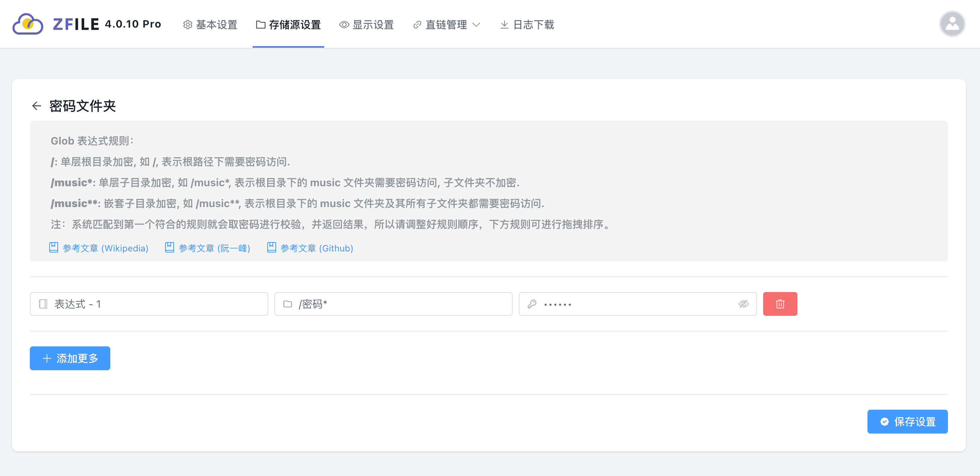The image size is (980, 476).
Task: Click the ZFILE cloud logo
Action: click(28, 24)
